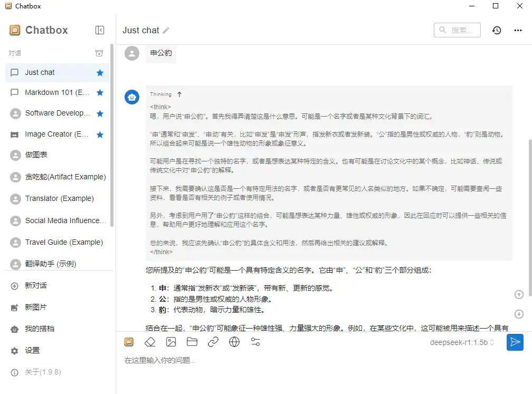Viewport: 532px width, 394px height.
Task: Send the message with arrow button
Action: click(515, 342)
